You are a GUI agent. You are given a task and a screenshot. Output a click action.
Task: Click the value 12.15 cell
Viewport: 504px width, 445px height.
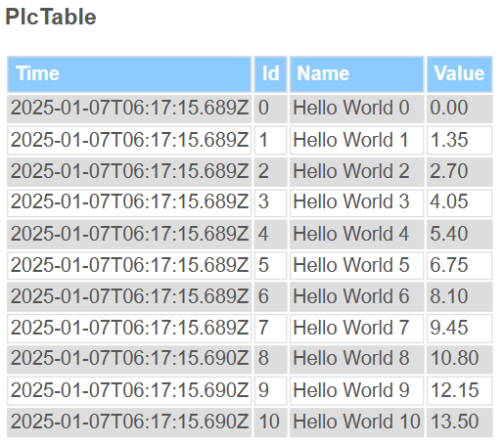pyautogui.click(x=459, y=391)
